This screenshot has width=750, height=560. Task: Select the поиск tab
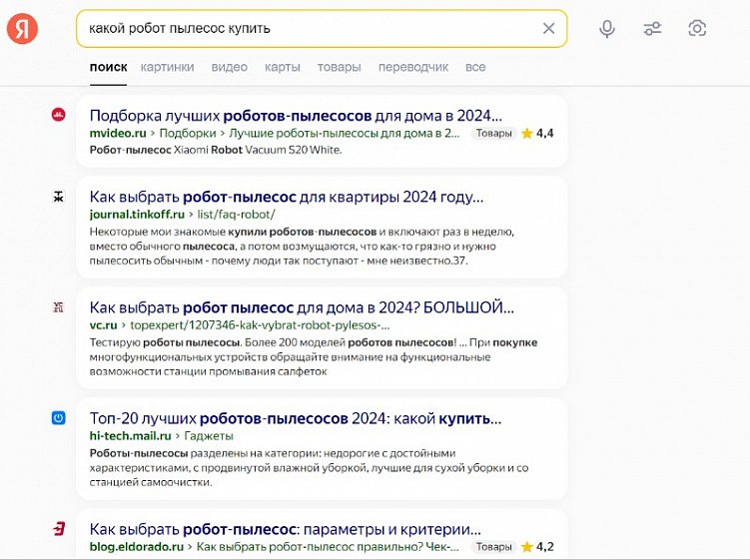pyautogui.click(x=108, y=67)
